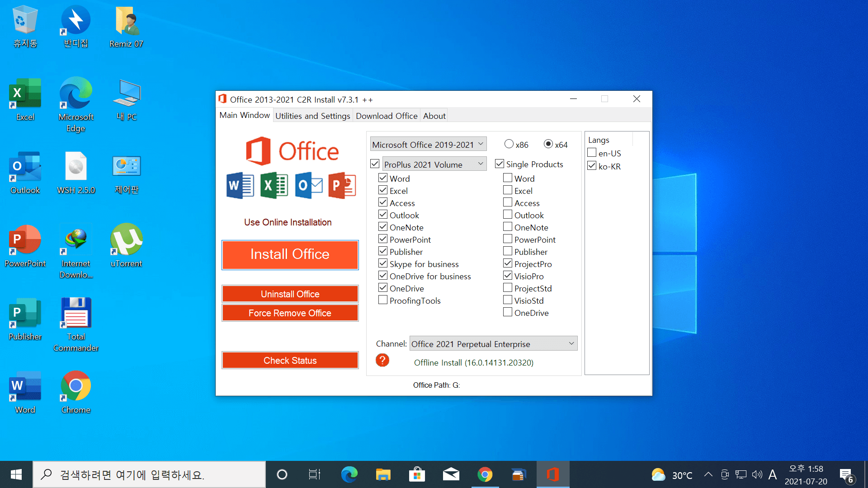This screenshot has width=868, height=488.
Task: Open File Explorer from the taskbar
Action: click(383, 474)
